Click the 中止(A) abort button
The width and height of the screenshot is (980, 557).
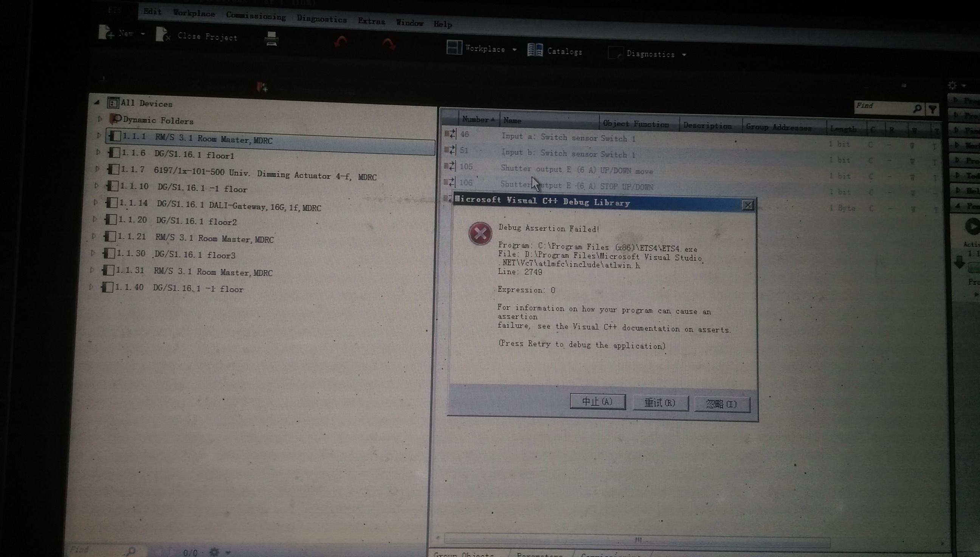coord(598,401)
